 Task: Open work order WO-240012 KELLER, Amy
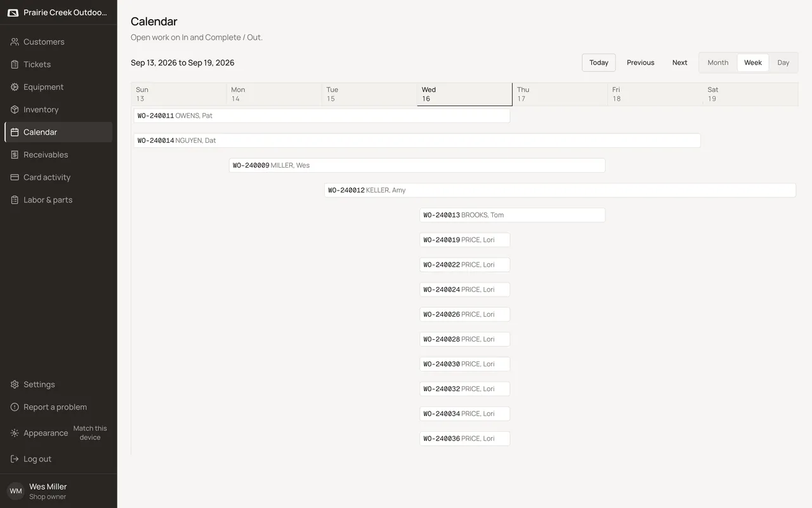pyautogui.click(x=560, y=190)
